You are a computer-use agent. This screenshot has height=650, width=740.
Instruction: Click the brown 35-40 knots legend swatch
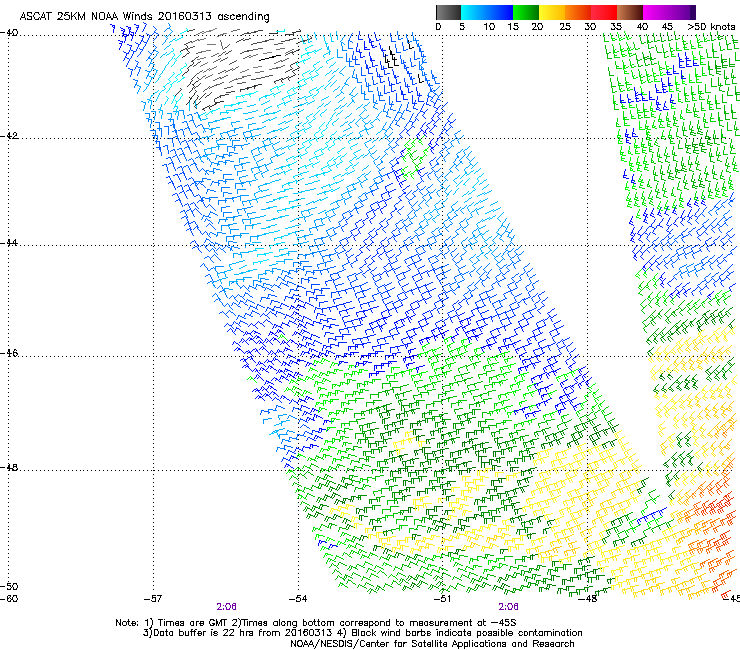coord(630,12)
